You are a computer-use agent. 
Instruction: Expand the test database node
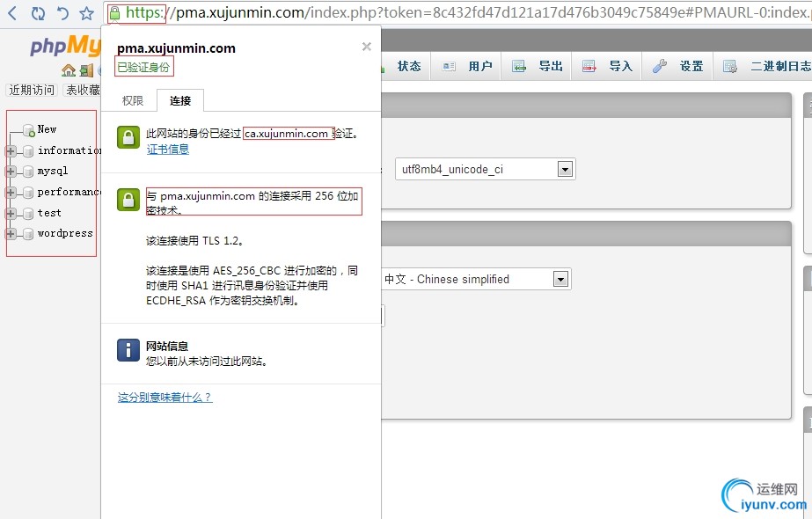pos(11,214)
